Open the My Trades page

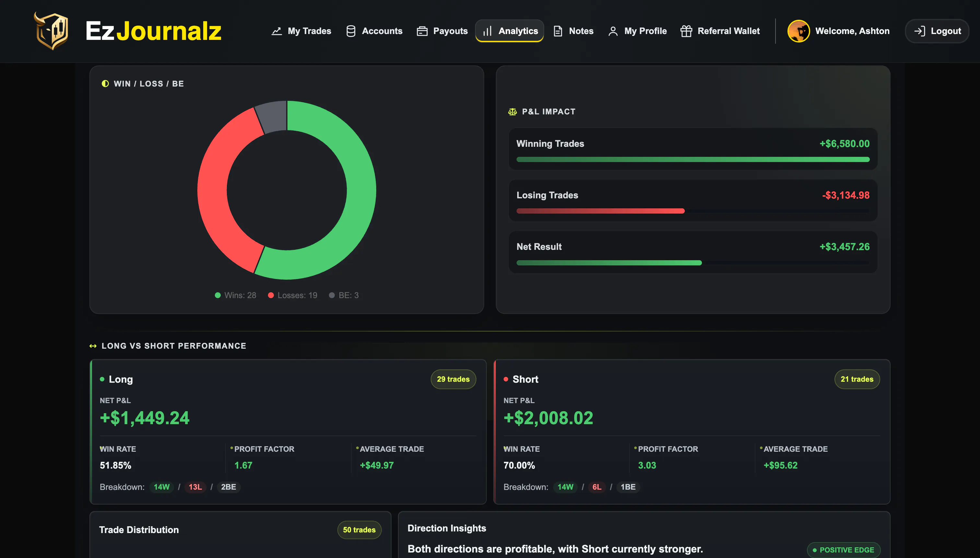click(x=301, y=31)
